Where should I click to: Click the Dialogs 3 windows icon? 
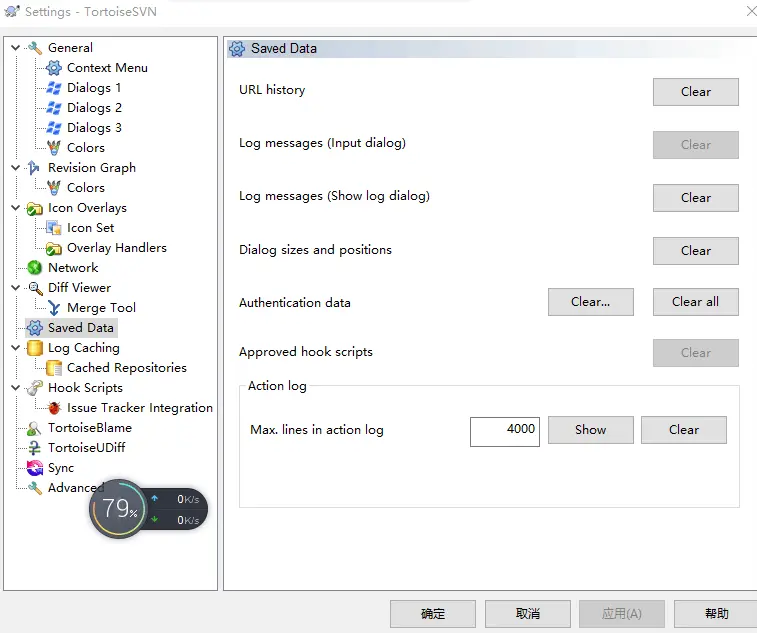click(x=54, y=128)
